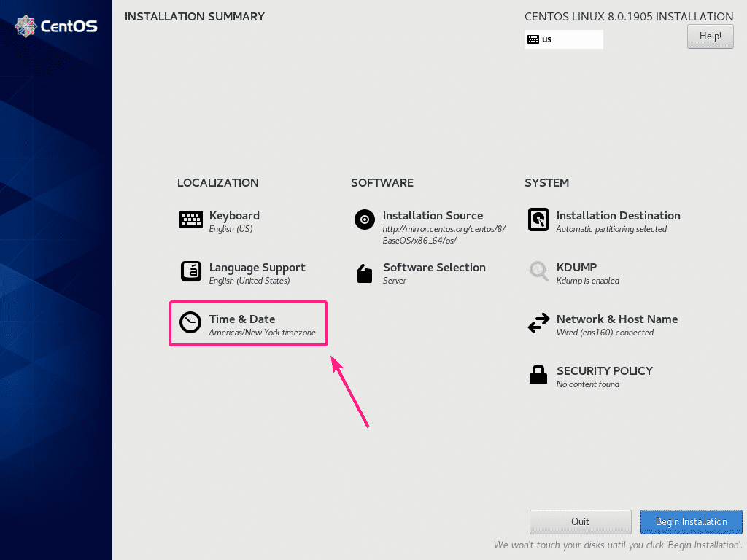Click the keyboard icon in the us layout indicator
This screenshot has width=747, height=560.
point(533,39)
